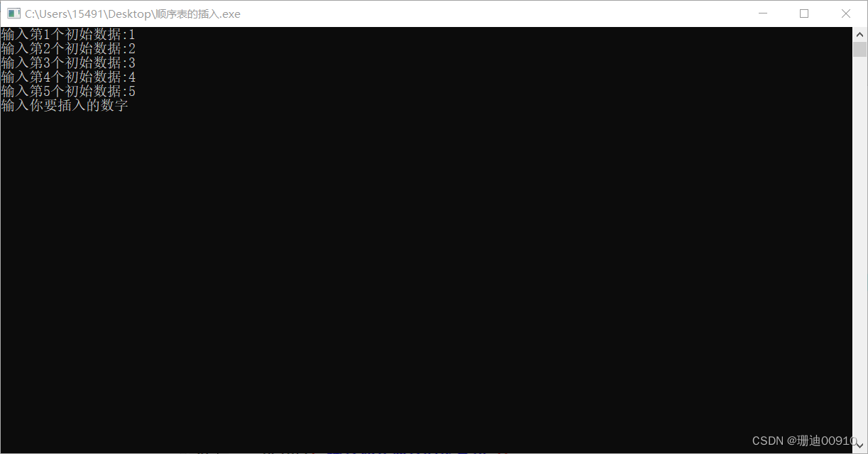Click the console app icon in title bar

point(13,13)
